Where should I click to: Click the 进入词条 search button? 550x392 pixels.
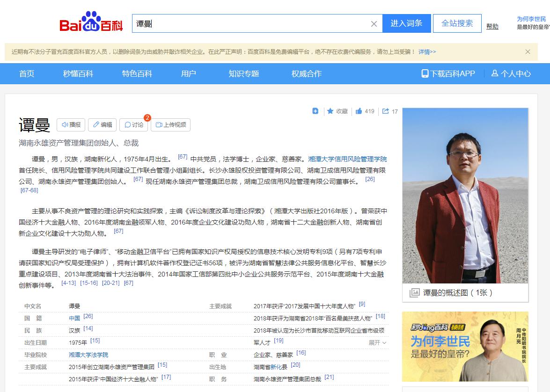(407, 23)
